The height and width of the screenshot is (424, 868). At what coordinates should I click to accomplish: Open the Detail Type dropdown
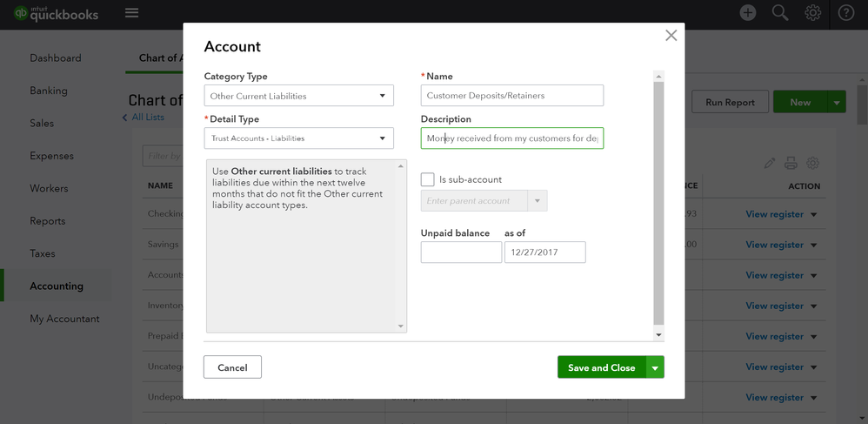pos(298,138)
